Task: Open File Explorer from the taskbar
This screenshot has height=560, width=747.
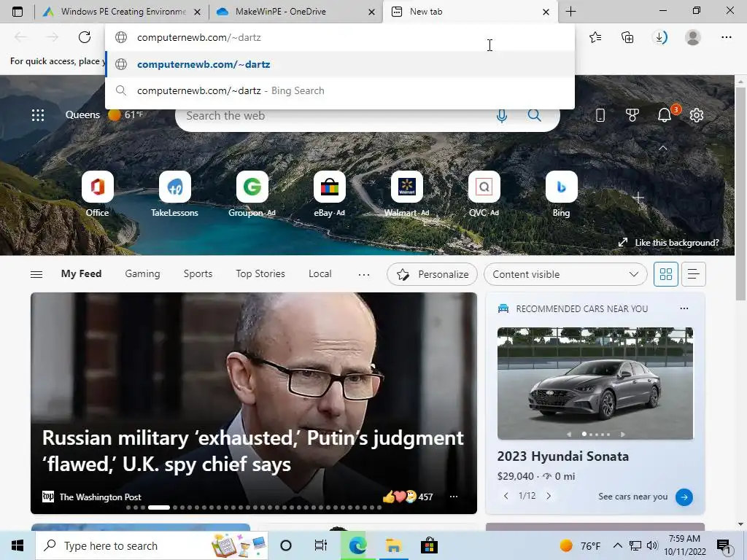Action: tap(393, 545)
